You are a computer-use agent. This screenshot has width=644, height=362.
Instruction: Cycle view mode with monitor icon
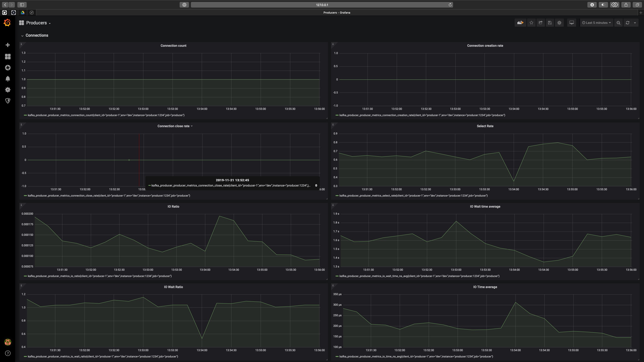[572, 23]
